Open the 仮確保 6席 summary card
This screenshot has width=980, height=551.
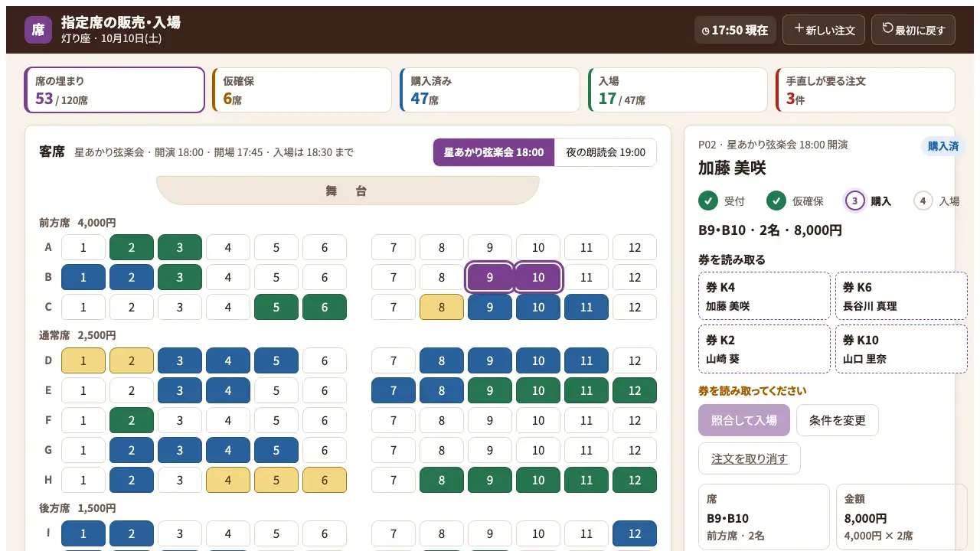pos(302,90)
